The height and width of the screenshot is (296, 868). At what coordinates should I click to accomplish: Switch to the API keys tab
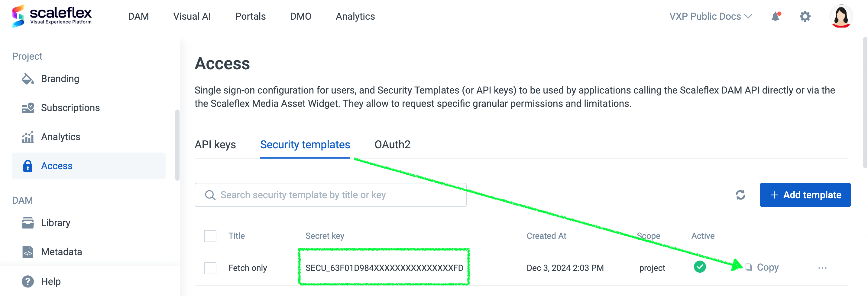pos(215,144)
